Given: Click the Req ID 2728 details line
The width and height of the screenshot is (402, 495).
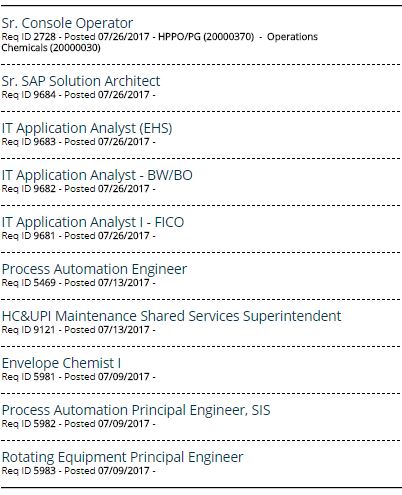Looking at the screenshot, I should tap(160, 42).
